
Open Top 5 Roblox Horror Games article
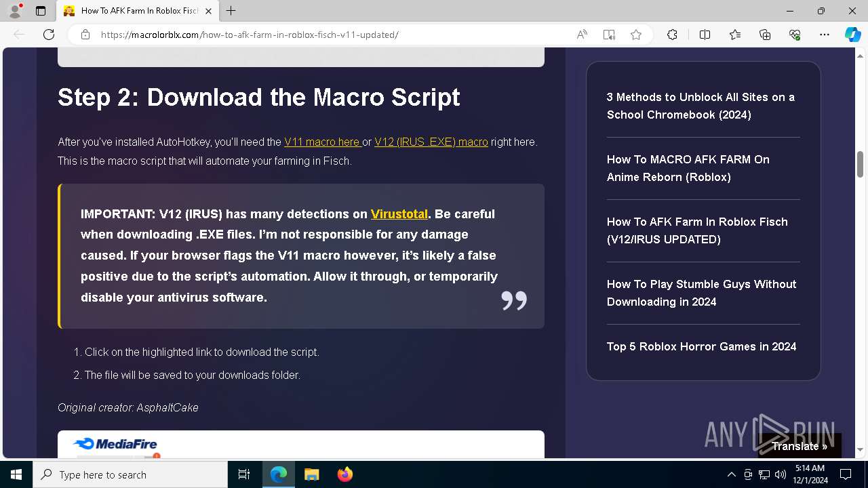pos(702,346)
